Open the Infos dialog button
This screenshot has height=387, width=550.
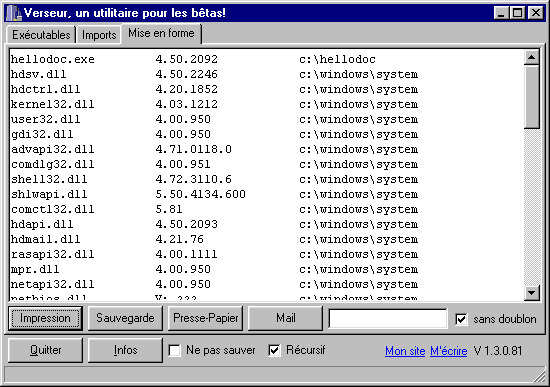(x=125, y=350)
